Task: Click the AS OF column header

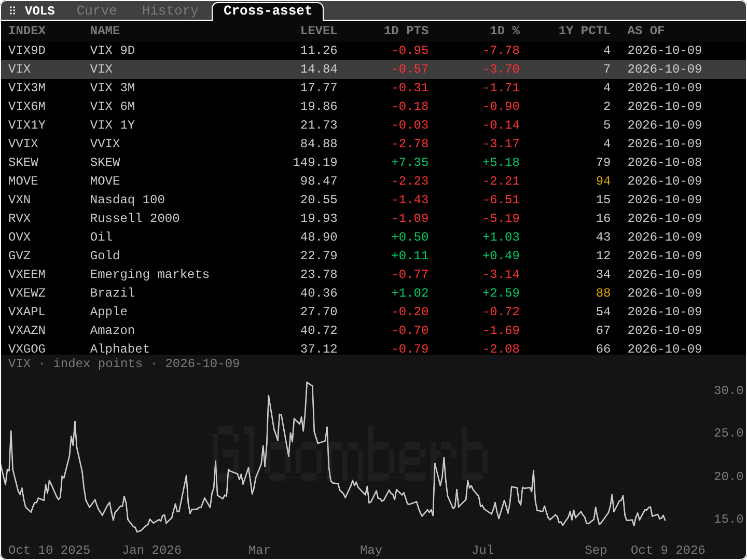Action: pyautogui.click(x=646, y=31)
